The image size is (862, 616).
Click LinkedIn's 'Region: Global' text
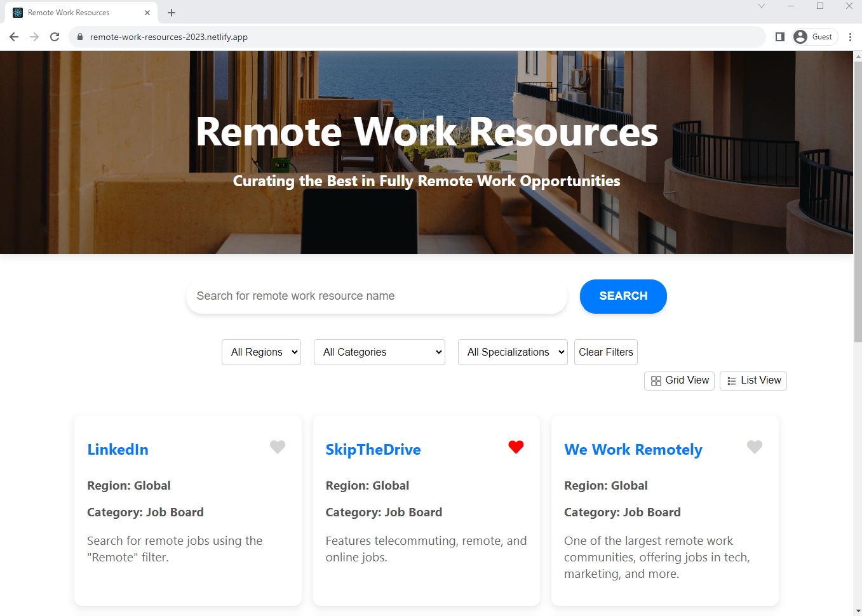tap(129, 486)
